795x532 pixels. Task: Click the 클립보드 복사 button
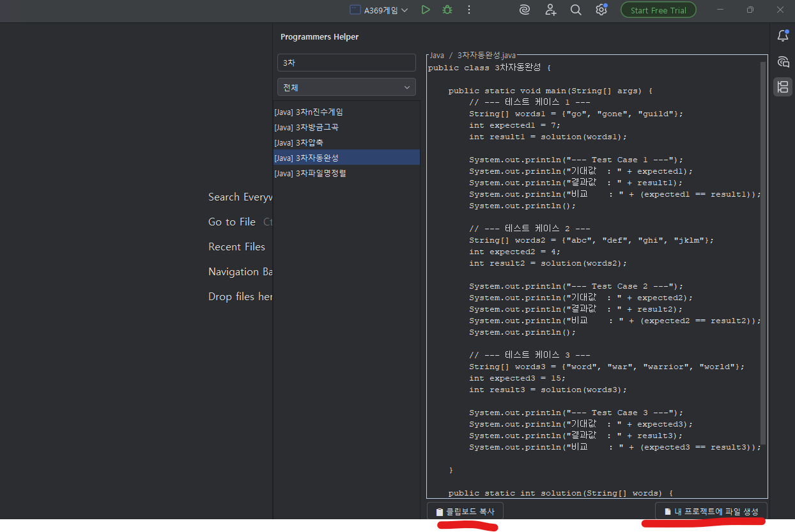pos(465,512)
